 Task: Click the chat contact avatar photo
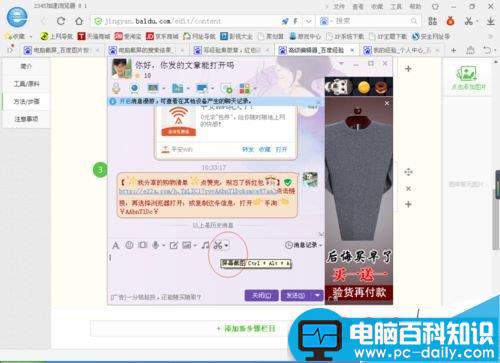coord(121,69)
